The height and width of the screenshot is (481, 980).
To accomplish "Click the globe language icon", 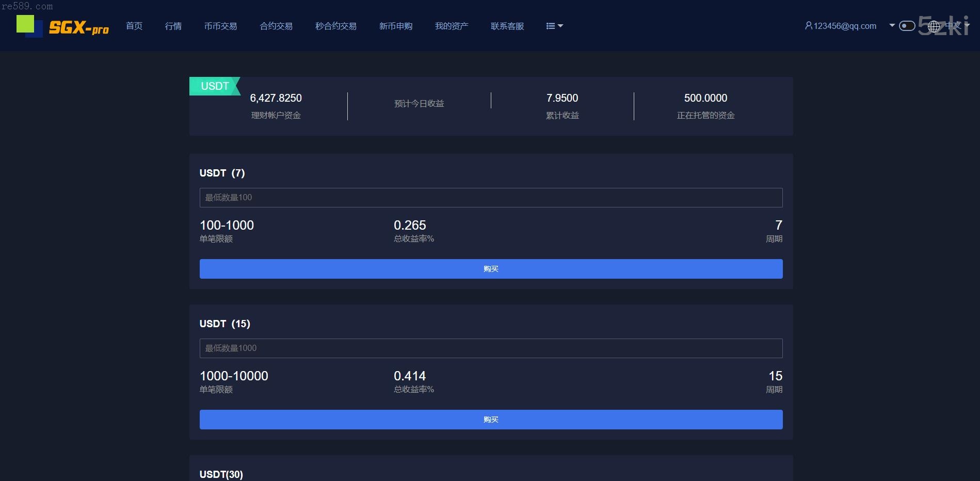I will point(934,26).
